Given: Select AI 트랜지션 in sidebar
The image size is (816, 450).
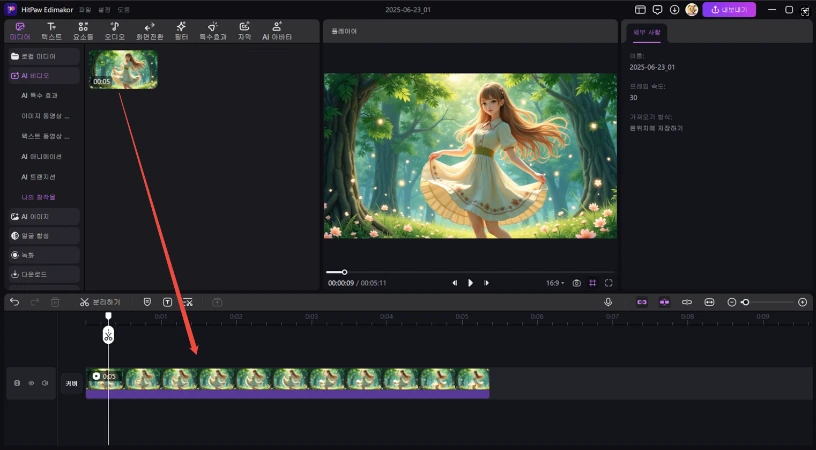Looking at the screenshot, I should 39,177.
